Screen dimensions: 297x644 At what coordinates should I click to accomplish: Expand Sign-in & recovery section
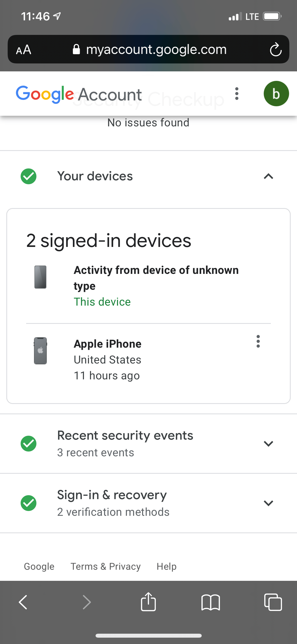pos(268,503)
